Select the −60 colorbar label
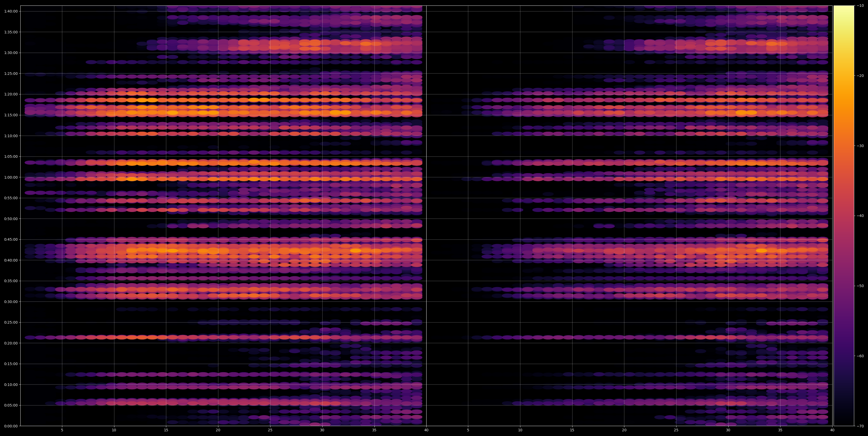The height and width of the screenshot is (436, 868). pyautogui.click(x=860, y=356)
